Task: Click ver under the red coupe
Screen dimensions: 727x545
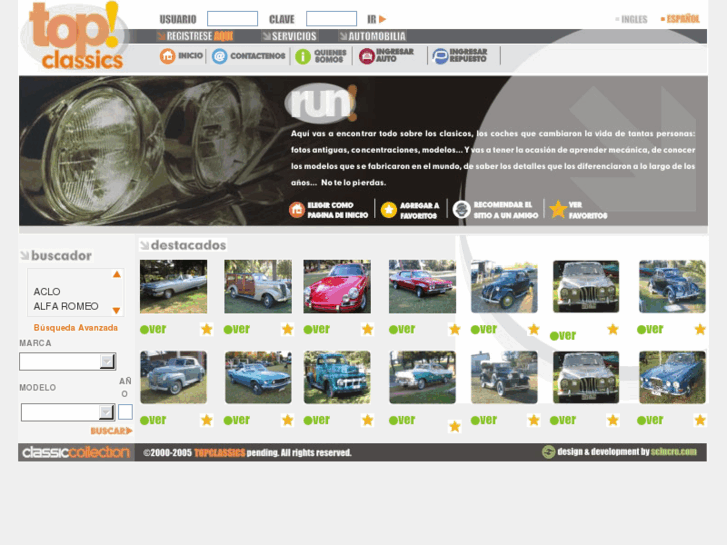Action: point(402,329)
